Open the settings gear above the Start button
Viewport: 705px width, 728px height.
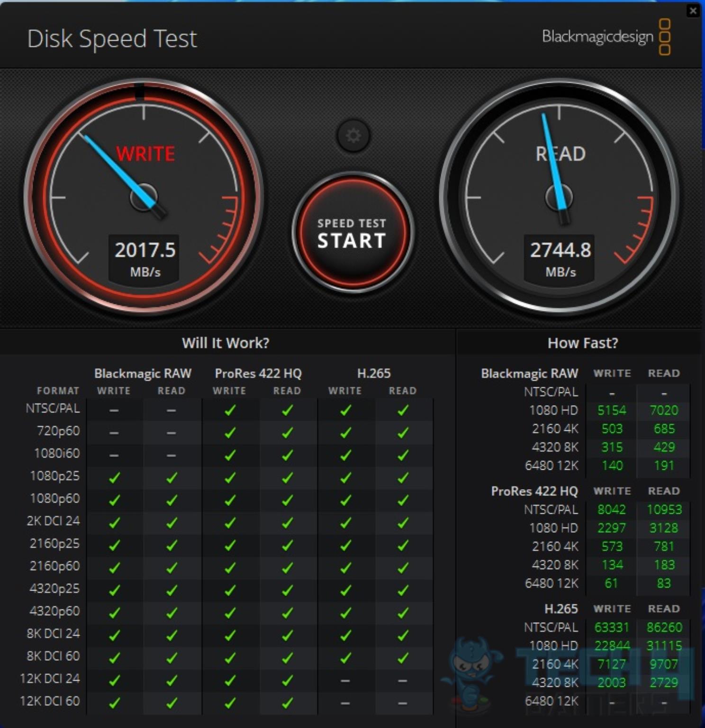pos(353,136)
